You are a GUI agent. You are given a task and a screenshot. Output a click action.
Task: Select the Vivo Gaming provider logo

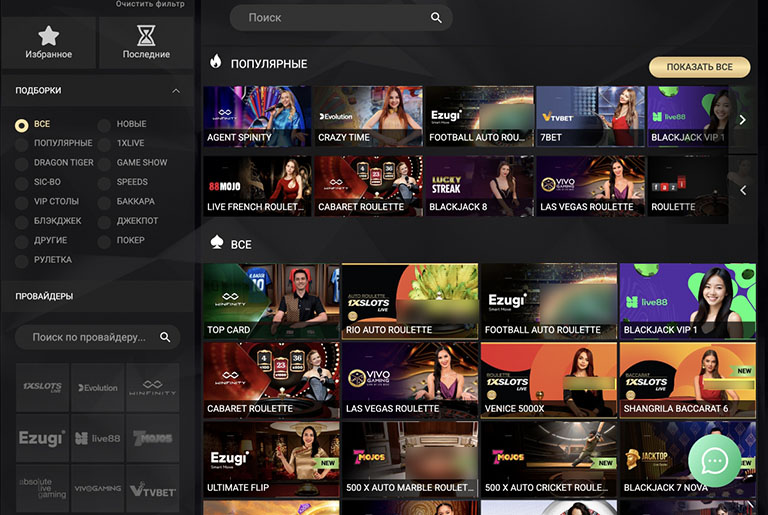[x=97, y=489]
